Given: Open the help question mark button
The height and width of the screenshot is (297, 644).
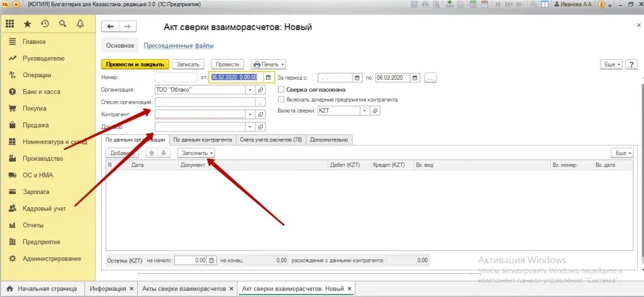Looking at the screenshot, I should tap(631, 65).
